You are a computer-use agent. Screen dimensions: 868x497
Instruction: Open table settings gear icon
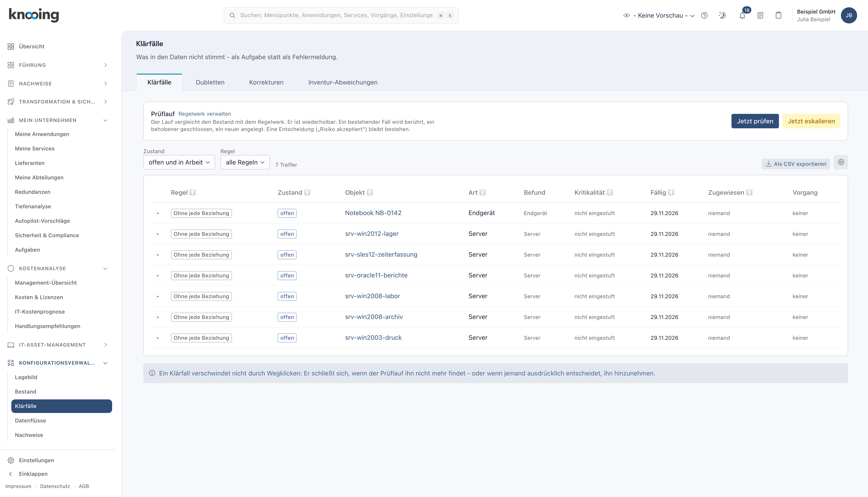841,162
